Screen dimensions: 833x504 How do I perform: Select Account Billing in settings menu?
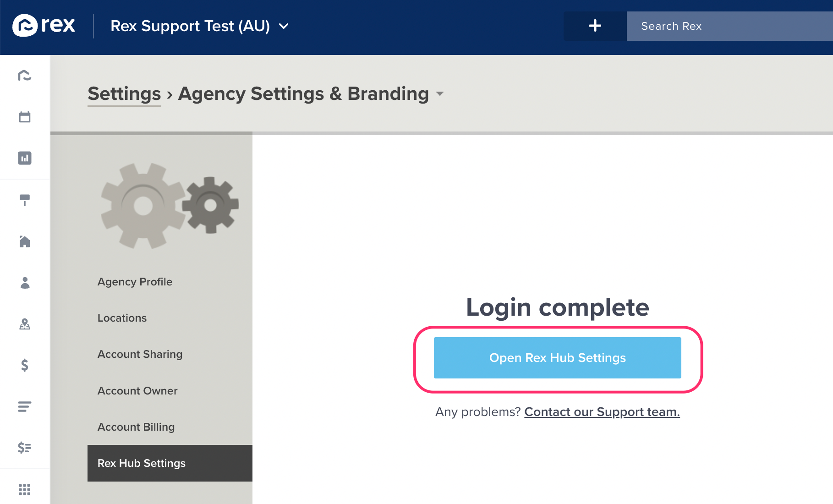pyautogui.click(x=136, y=427)
